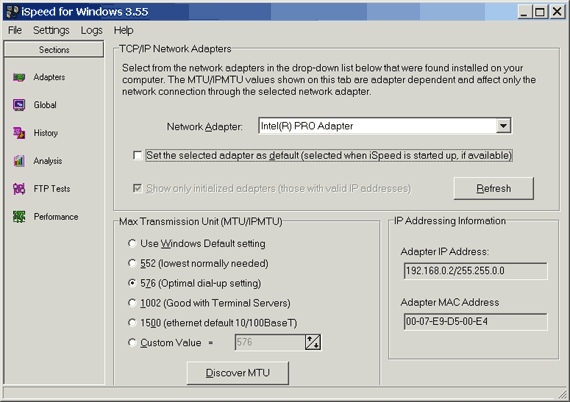Expand the Network Adapter dropdown arrow
The width and height of the screenshot is (570, 402).
(x=503, y=126)
